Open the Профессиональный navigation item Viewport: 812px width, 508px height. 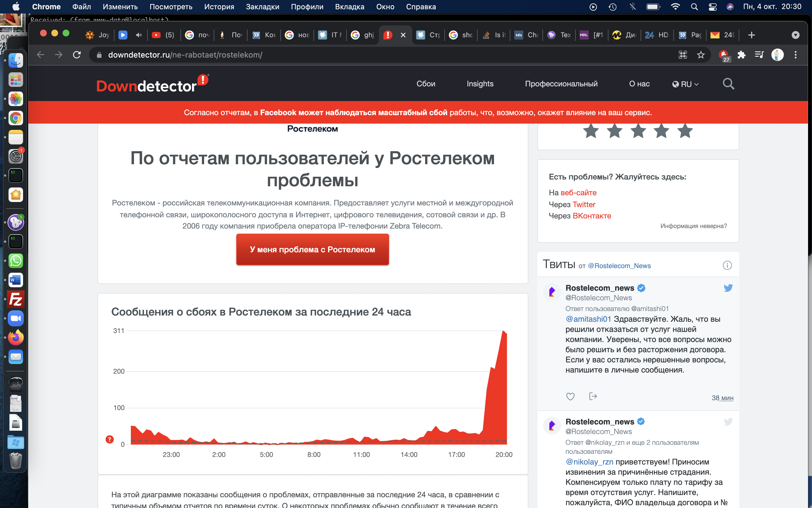(x=561, y=84)
